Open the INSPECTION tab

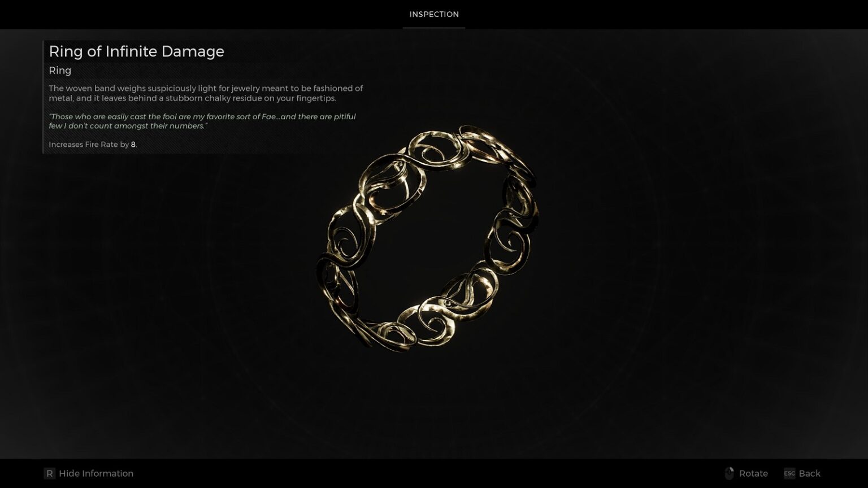tap(434, 14)
